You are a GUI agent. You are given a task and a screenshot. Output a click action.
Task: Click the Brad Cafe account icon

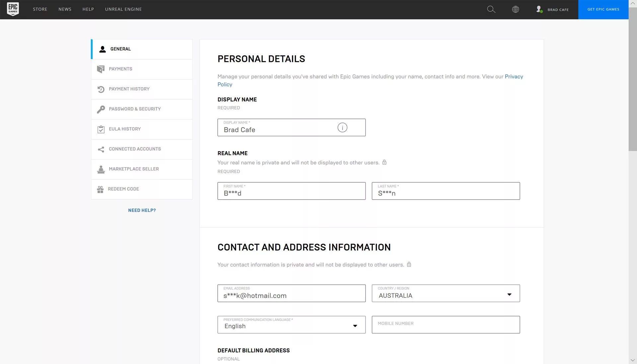[x=539, y=9]
